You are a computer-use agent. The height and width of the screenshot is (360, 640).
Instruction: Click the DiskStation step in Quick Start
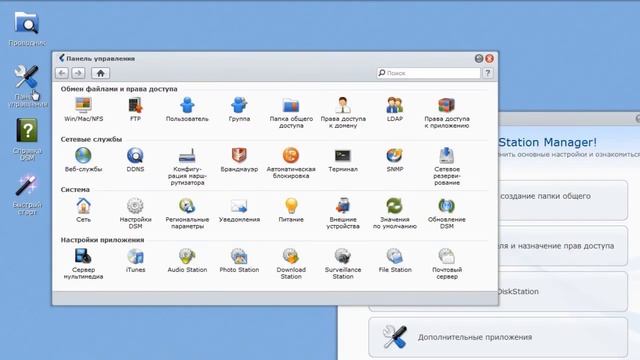pyautogui.click(x=518, y=291)
